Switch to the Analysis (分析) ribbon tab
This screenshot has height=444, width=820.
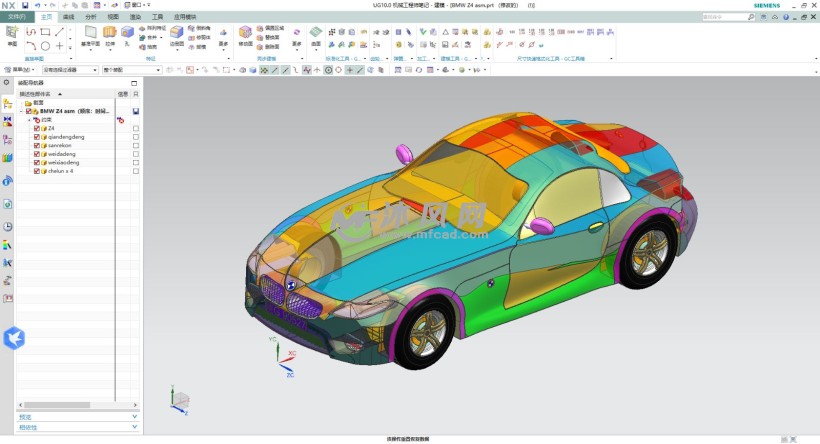(x=91, y=17)
